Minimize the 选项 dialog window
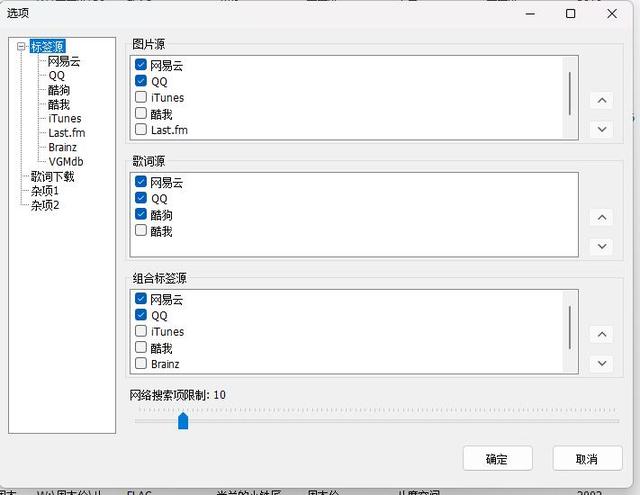Screen dimensions: 640x495 point(530,14)
